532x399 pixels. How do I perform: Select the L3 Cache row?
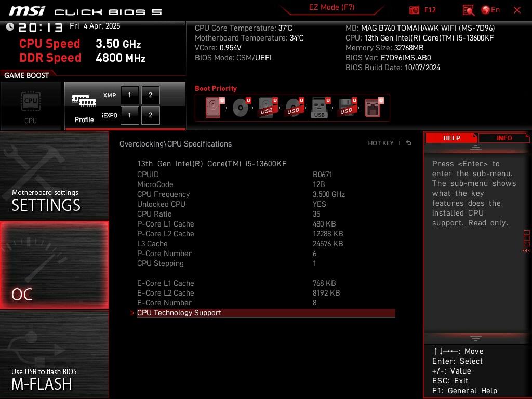coord(266,243)
